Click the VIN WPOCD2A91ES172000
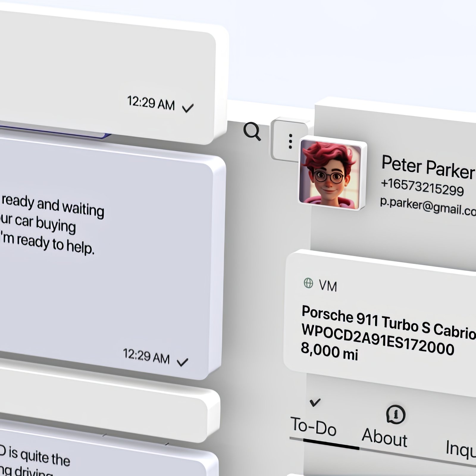The image size is (476, 476). [x=378, y=339]
